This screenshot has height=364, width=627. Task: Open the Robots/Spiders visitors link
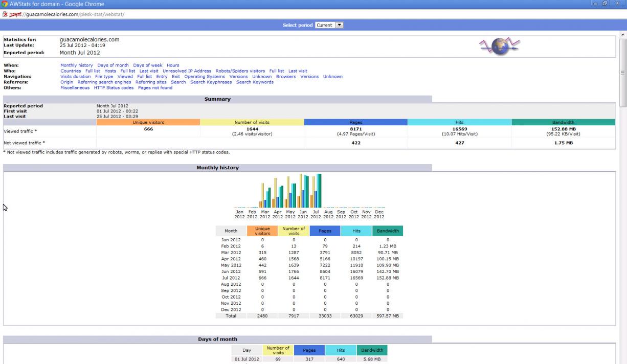point(240,71)
